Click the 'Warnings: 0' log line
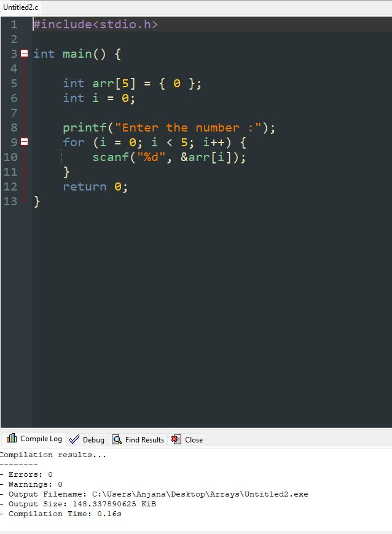 [x=31, y=484]
